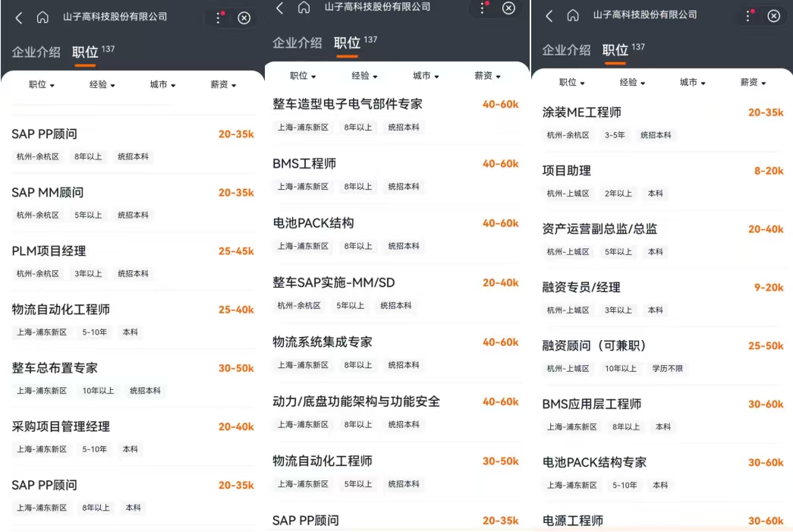Tap the back arrow in the left panel

point(19,18)
